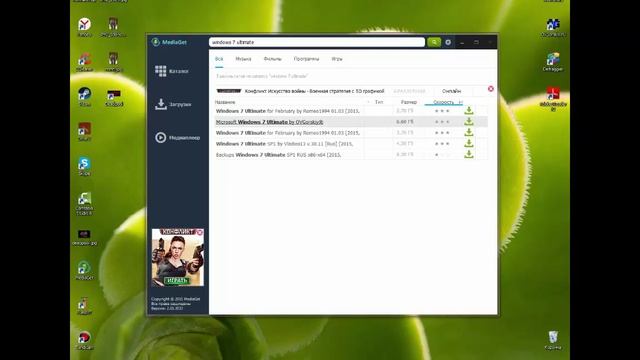Select Windows 7 Ultimate SP1 by Vladios13 row

[351, 144]
